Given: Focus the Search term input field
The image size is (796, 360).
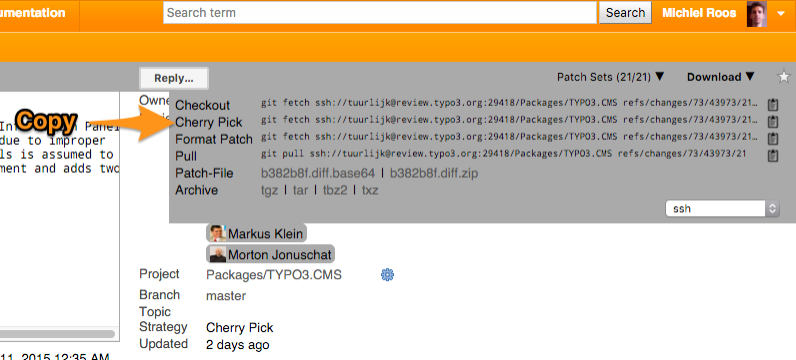Looking at the screenshot, I should pyautogui.click(x=380, y=13).
